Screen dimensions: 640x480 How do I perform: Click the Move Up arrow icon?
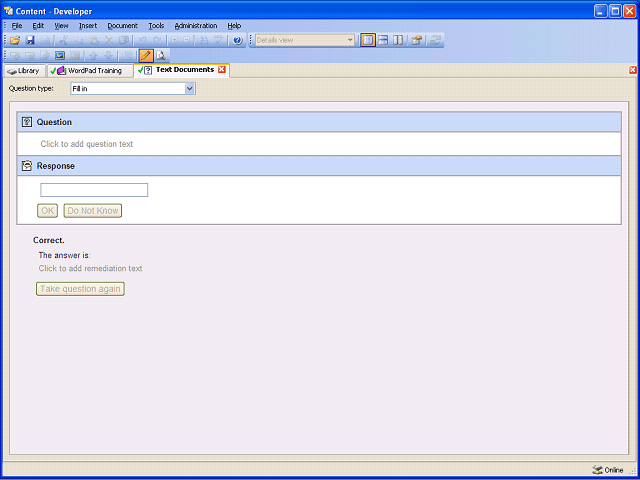[x=93, y=56]
